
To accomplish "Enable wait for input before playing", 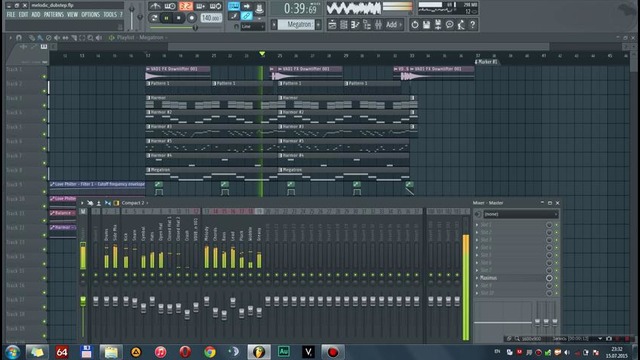I will point(170,6).
